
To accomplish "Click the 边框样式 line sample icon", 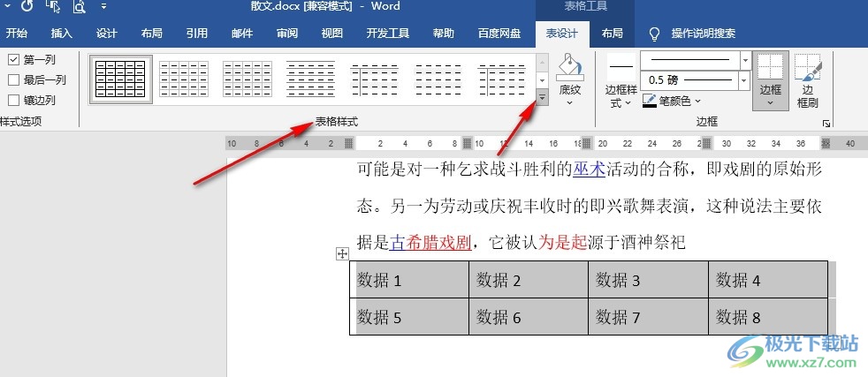I will point(621,67).
